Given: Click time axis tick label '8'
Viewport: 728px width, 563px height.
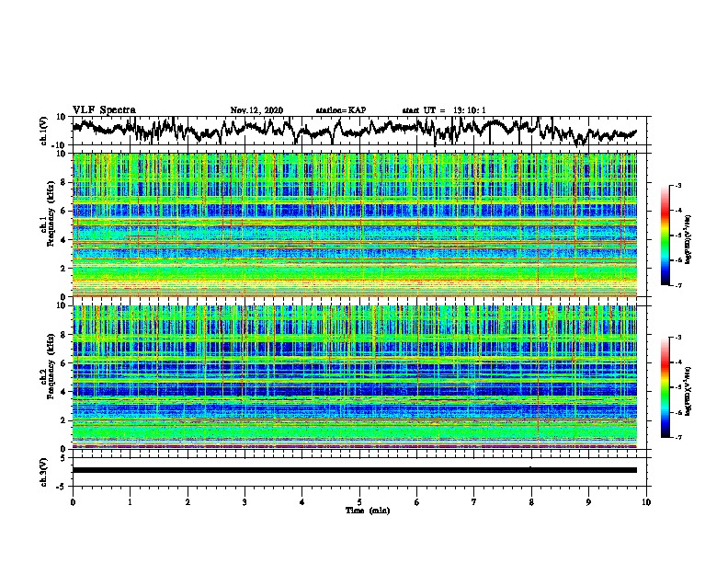Looking at the screenshot, I should click(x=531, y=502).
